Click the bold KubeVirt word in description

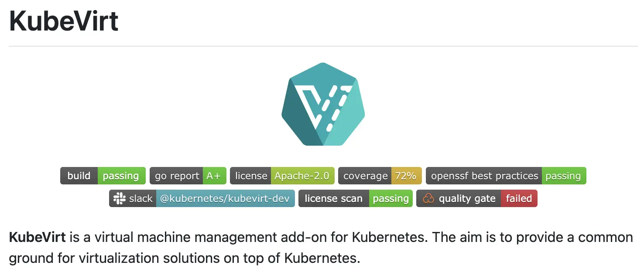click(37, 238)
